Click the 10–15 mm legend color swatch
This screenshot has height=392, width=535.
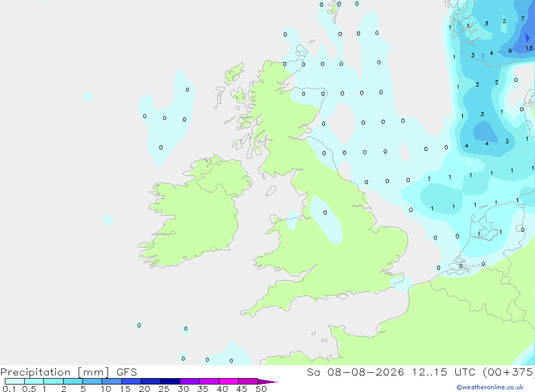pyautogui.click(x=112, y=381)
